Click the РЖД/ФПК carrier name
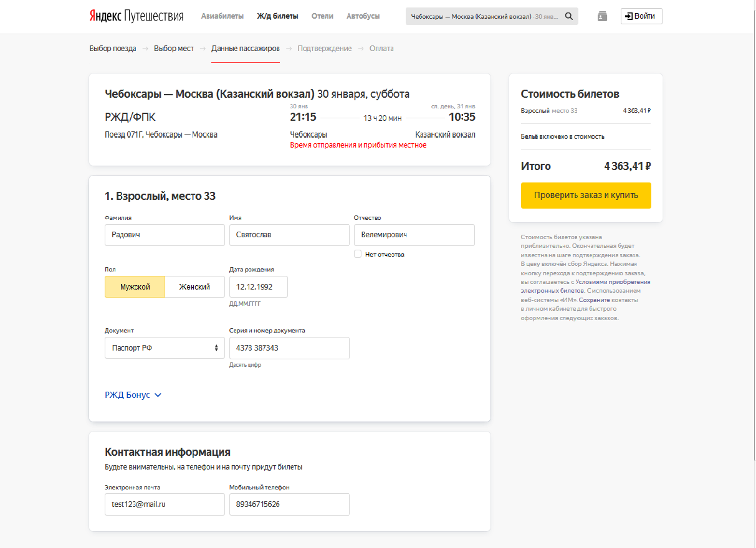Screen dimensions: 756x548 [130, 118]
